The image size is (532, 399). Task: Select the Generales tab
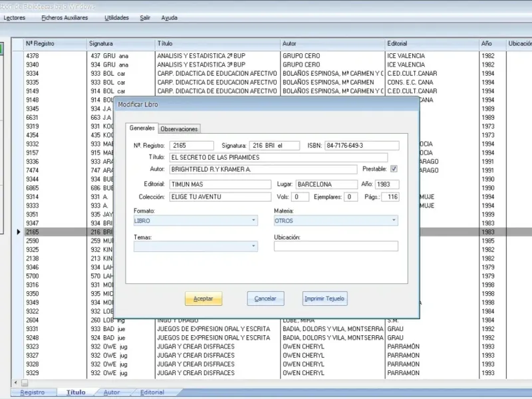coord(142,128)
